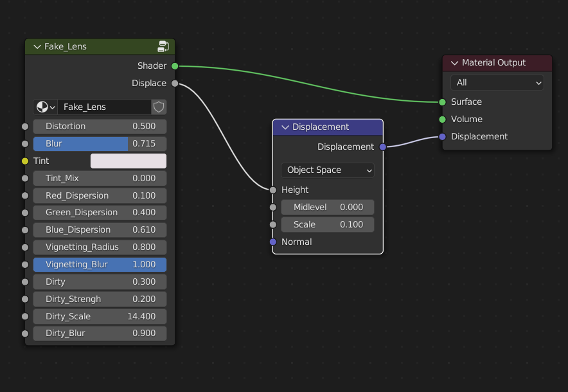Collapse the Material Output node with its chevron

454,63
